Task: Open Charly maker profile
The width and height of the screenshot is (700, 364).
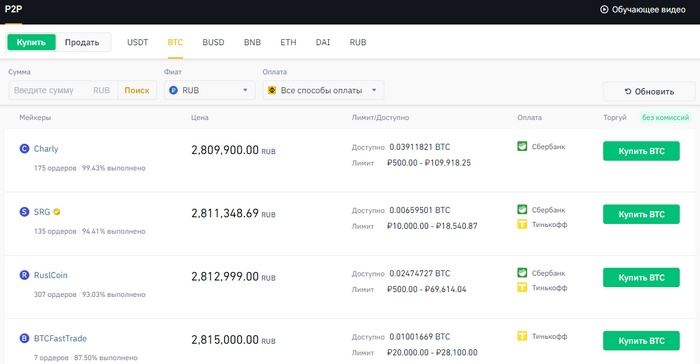Action: pyautogui.click(x=46, y=149)
